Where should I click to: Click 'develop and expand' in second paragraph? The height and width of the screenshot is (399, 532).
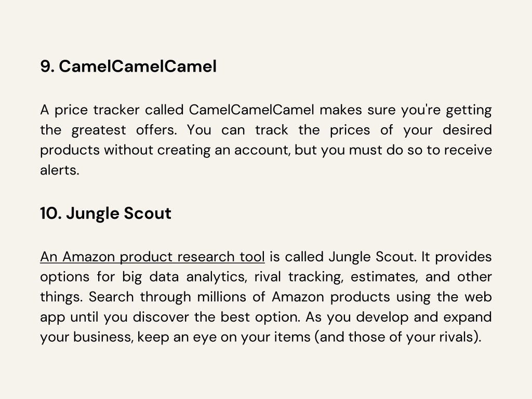coord(424,317)
